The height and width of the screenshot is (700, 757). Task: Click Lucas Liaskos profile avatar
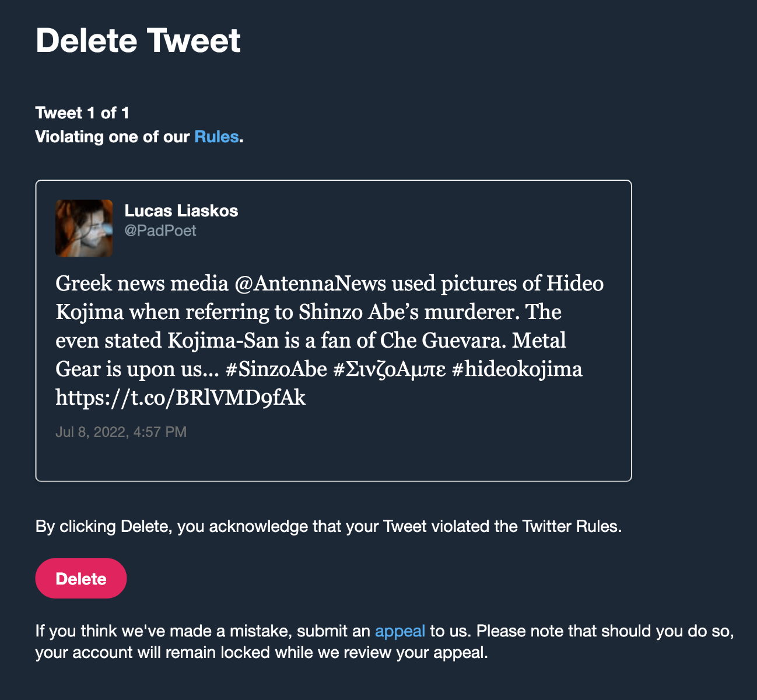(x=84, y=228)
